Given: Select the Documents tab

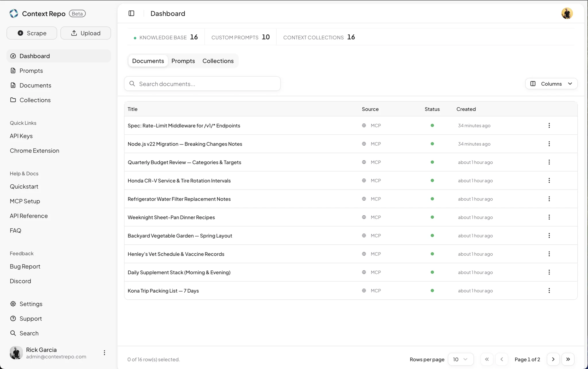Looking at the screenshot, I should point(148,61).
